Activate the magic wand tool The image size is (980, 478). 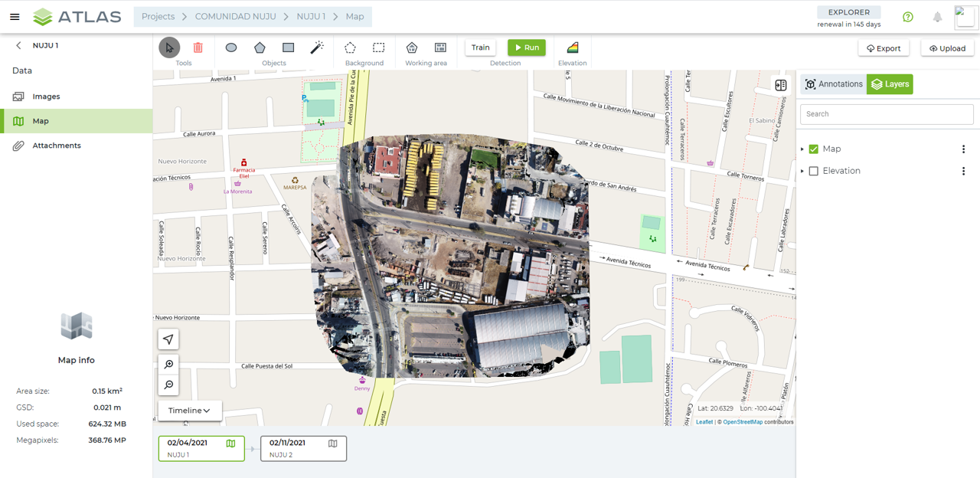(x=317, y=47)
